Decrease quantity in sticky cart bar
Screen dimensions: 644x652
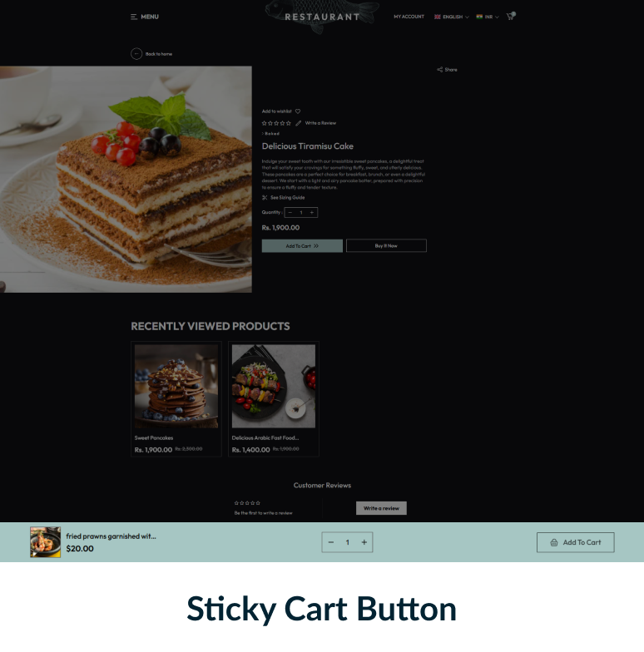tap(331, 542)
